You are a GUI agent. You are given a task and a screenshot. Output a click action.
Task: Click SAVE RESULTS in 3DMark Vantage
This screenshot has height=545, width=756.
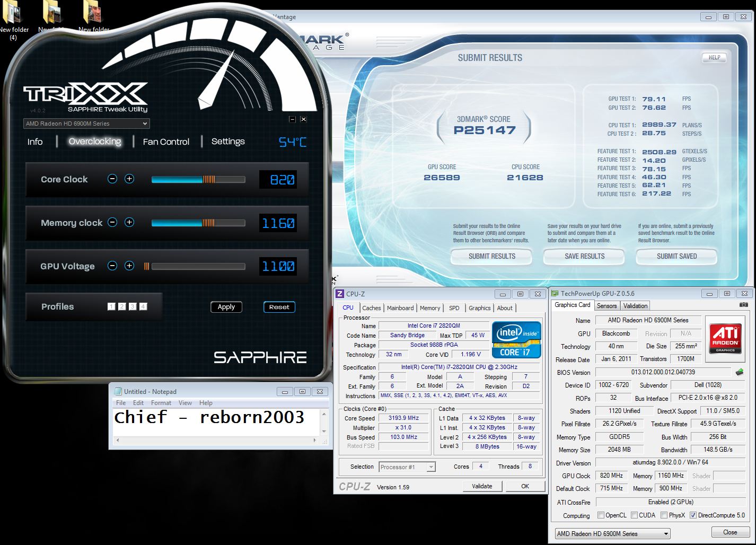click(x=584, y=257)
